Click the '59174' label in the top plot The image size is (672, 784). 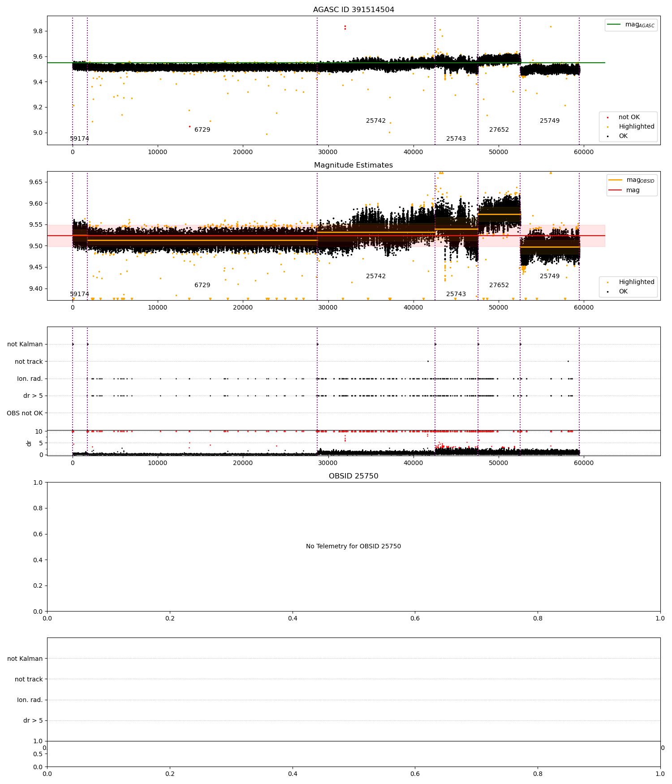[79, 139]
